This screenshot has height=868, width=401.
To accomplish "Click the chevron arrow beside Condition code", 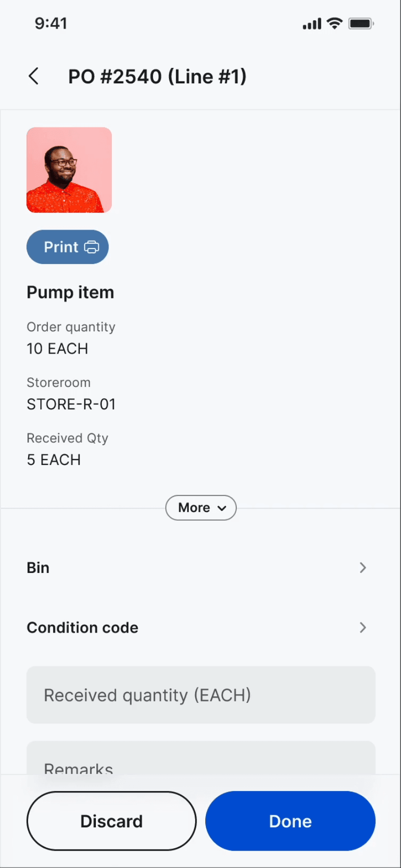I will [x=363, y=628].
